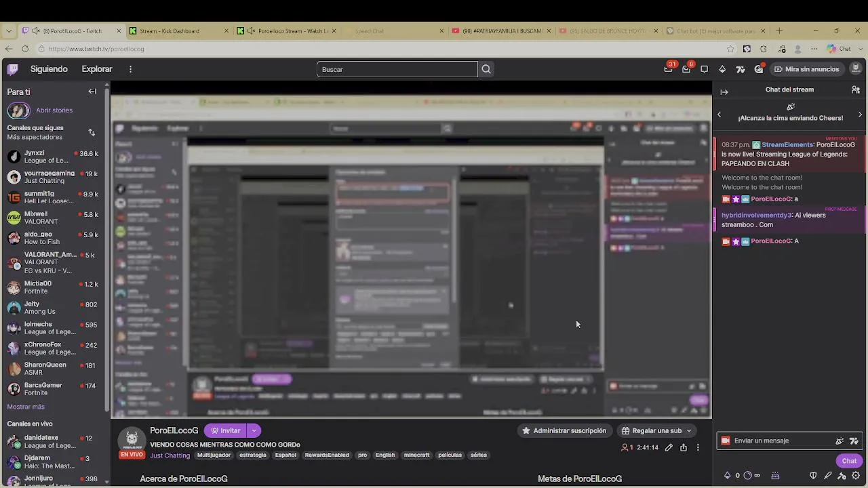This screenshot has height=488, width=868.
Task: Click the Cheers party icon in message box
Action: coord(840,441)
